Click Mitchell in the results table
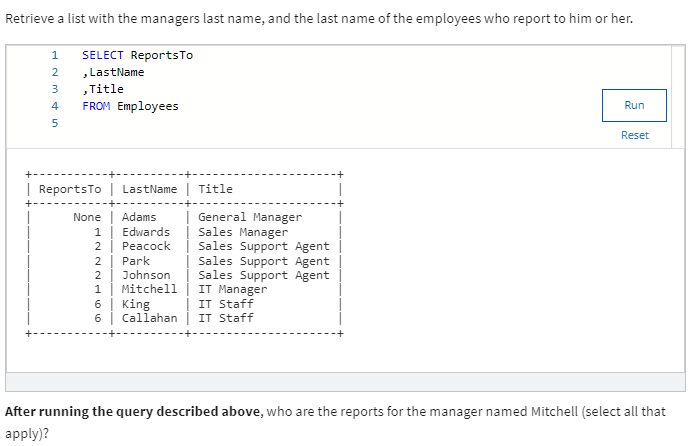 [149, 289]
